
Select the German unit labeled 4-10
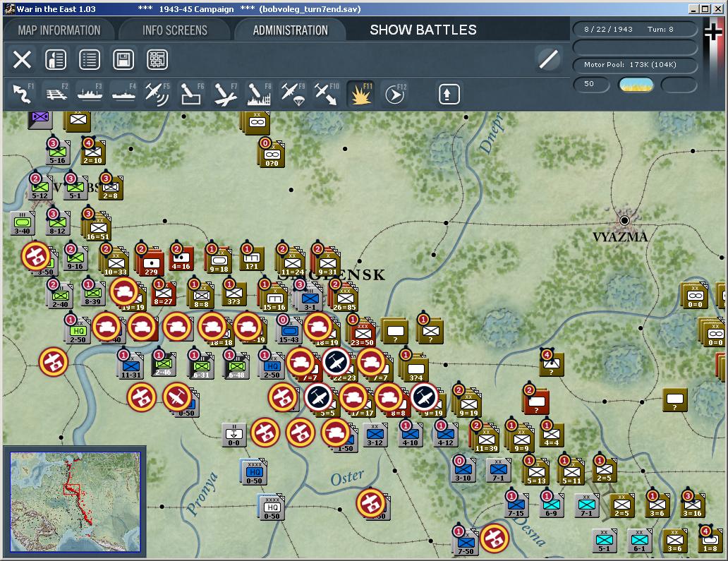point(410,435)
